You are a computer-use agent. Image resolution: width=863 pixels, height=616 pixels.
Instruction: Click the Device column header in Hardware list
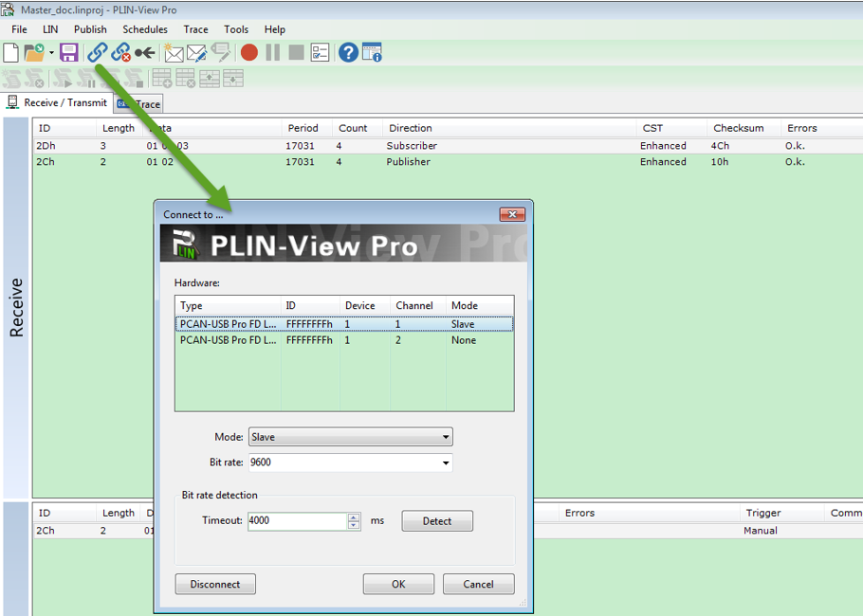click(365, 305)
